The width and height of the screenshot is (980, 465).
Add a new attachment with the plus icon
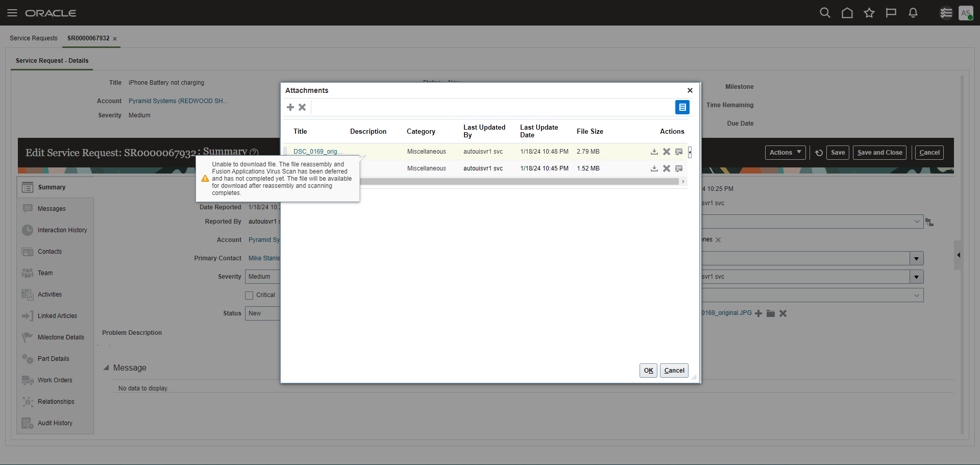(290, 107)
